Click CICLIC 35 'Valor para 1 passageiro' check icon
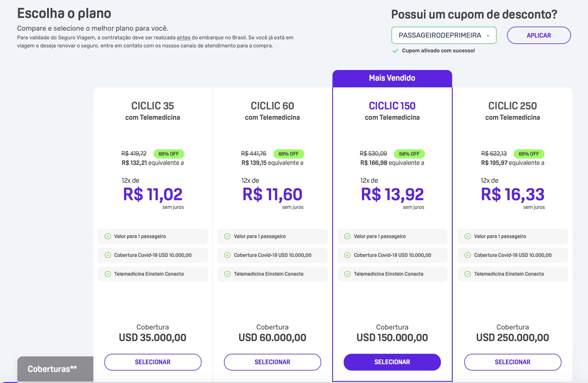The width and height of the screenshot is (588, 383). click(108, 236)
